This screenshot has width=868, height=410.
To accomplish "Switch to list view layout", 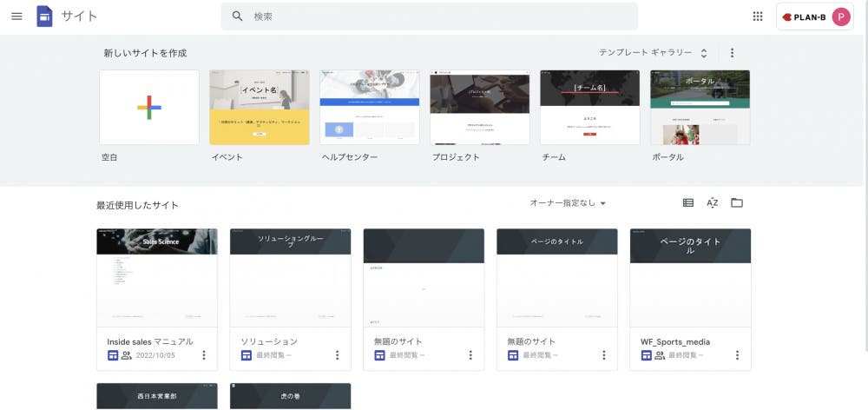I will click(x=688, y=203).
